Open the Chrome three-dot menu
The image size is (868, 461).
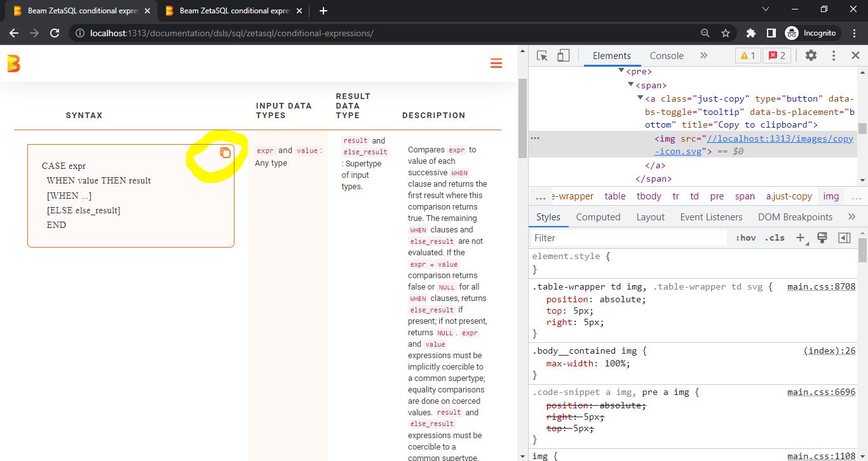pos(854,33)
